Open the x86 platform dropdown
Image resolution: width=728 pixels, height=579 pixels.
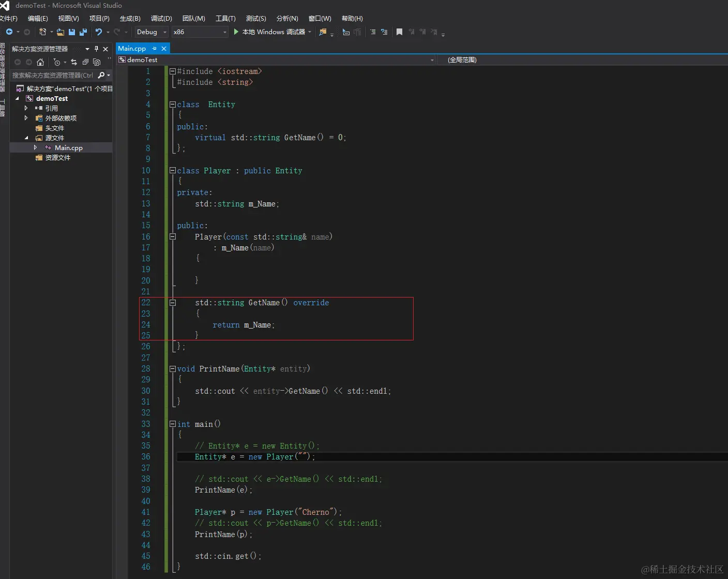pos(200,32)
